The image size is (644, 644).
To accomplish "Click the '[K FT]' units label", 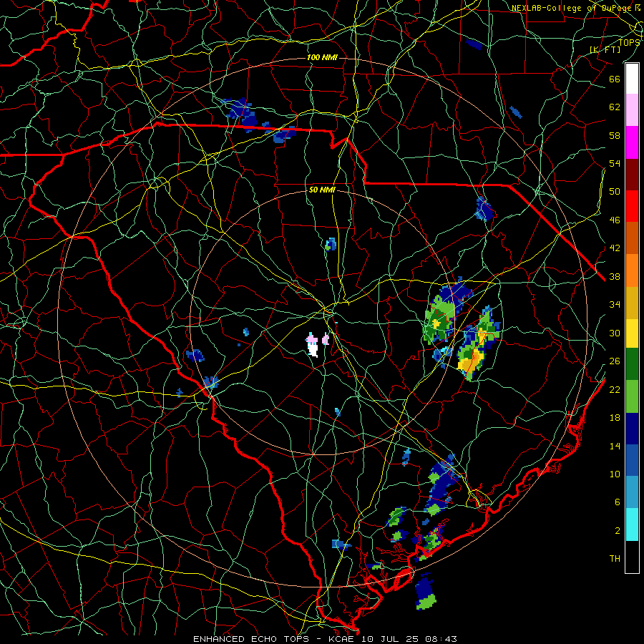I will 605,50.
